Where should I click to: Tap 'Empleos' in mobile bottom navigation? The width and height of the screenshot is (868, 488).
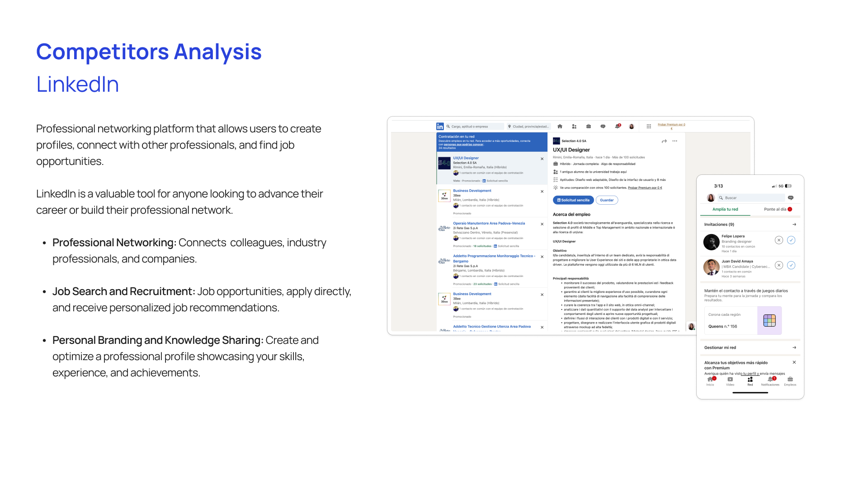(x=790, y=382)
